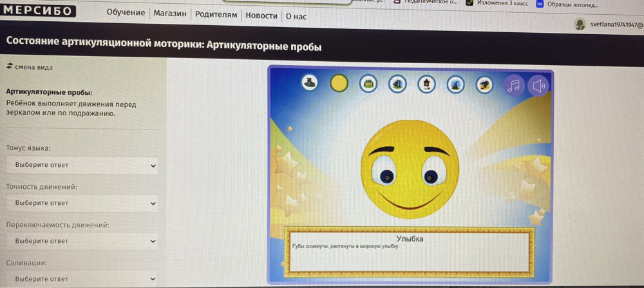
Task: Open the Изложения 3 класс bookmark icon
Action: tap(470, 3)
